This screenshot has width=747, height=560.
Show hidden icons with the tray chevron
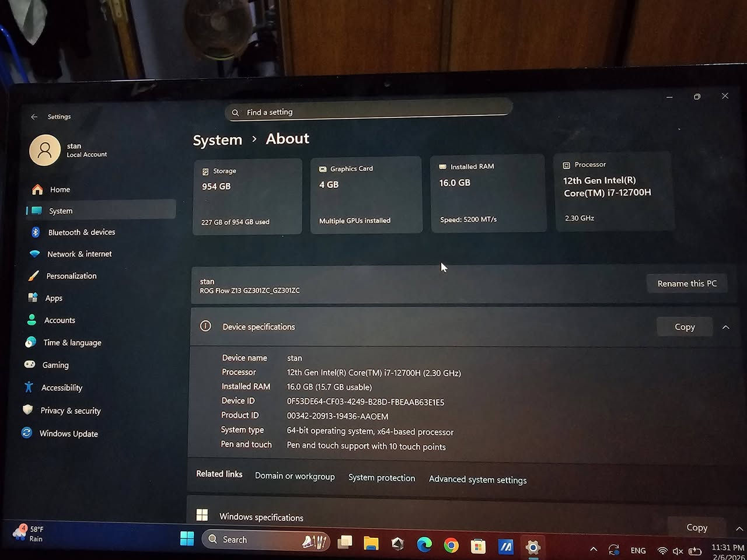(594, 549)
